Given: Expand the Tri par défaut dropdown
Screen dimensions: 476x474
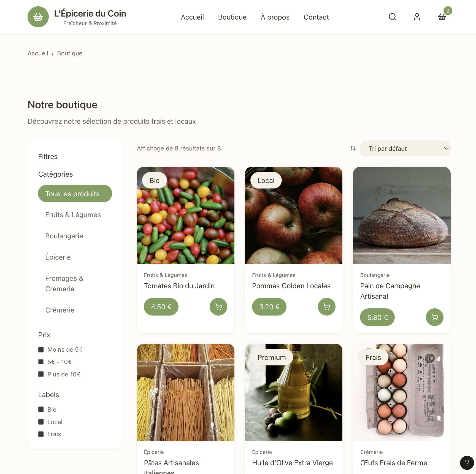Looking at the screenshot, I should 405,149.
